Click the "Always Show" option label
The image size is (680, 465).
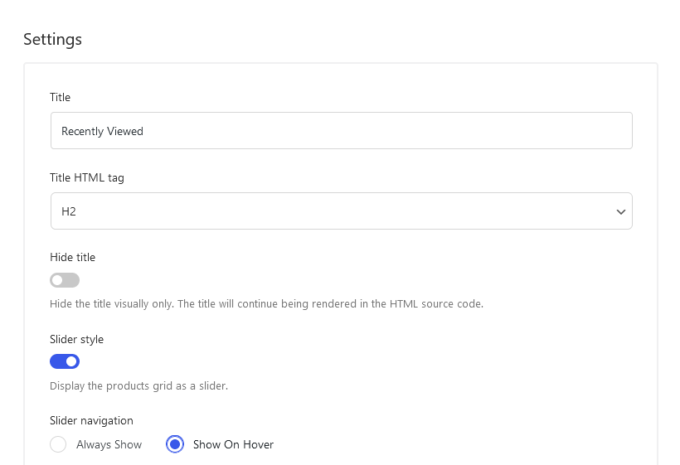109,445
